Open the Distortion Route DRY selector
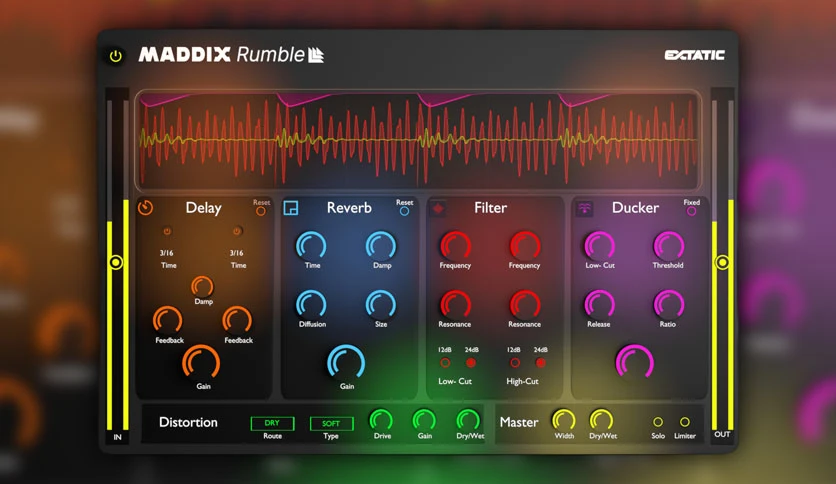Image resolution: width=836 pixels, height=484 pixels. (x=272, y=423)
